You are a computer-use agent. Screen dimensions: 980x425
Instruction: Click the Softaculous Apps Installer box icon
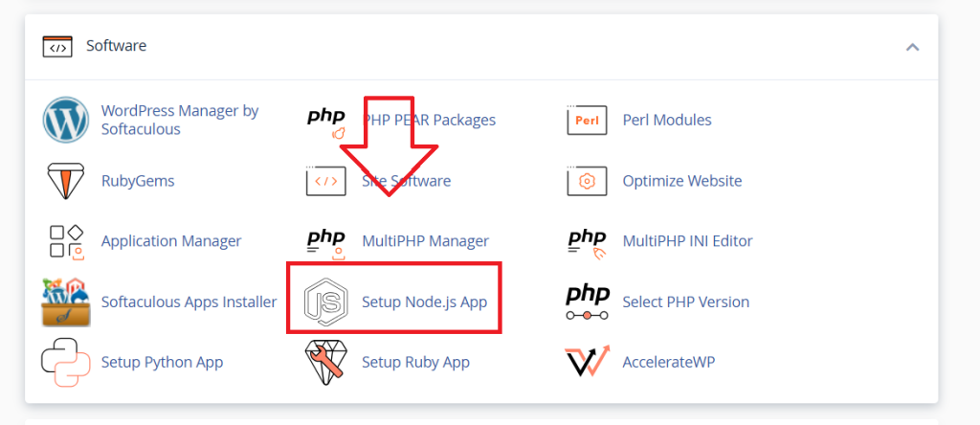tap(66, 302)
